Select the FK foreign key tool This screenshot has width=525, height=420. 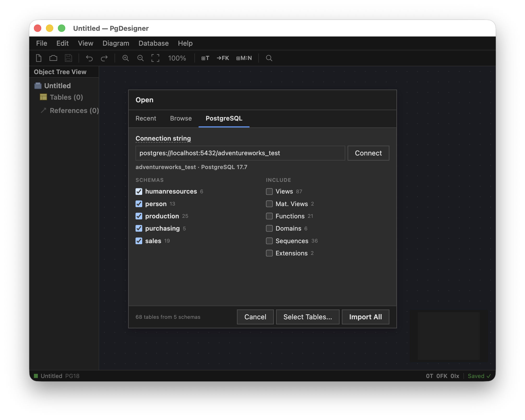coord(223,58)
